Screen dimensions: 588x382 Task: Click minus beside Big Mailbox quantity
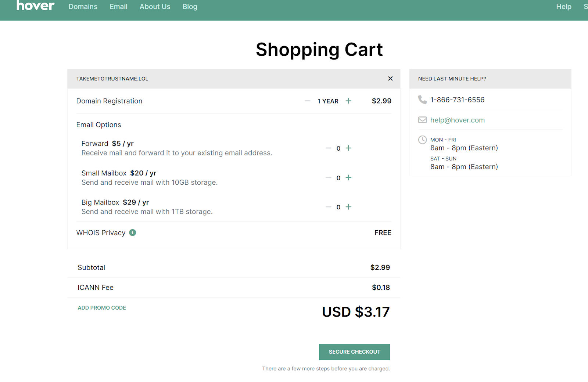tap(328, 207)
